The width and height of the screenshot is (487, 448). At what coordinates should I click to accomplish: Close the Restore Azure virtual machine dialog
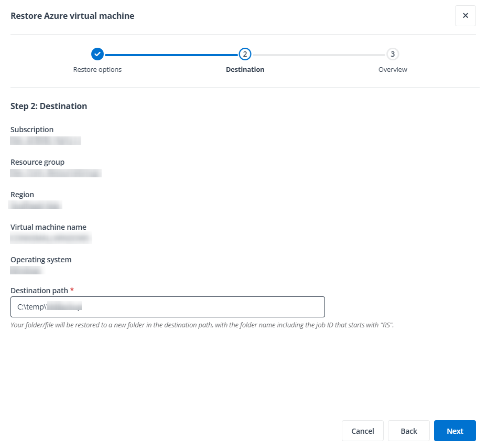(465, 16)
